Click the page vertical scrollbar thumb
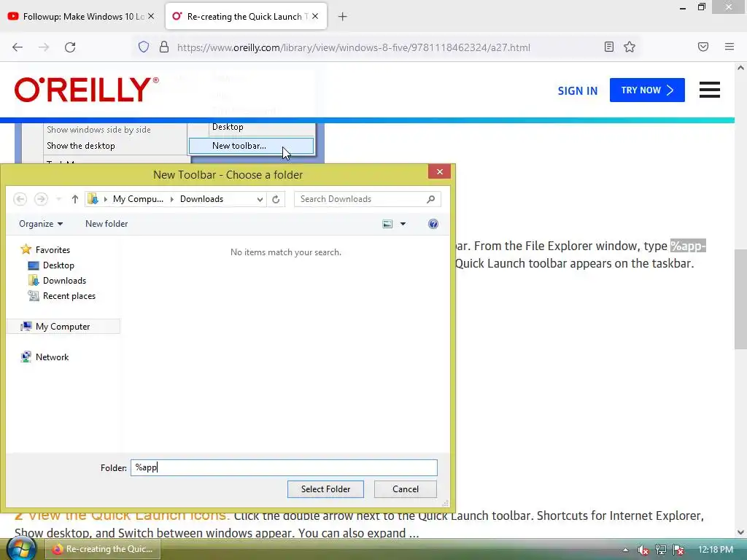The image size is (747, 560). click(x=740, y=298)
